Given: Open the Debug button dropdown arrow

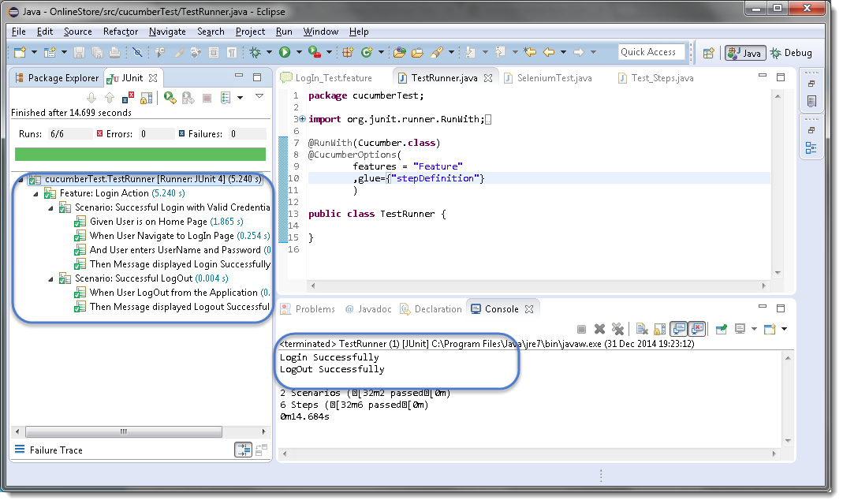Looking at the screenshot, I should point(269,52).
